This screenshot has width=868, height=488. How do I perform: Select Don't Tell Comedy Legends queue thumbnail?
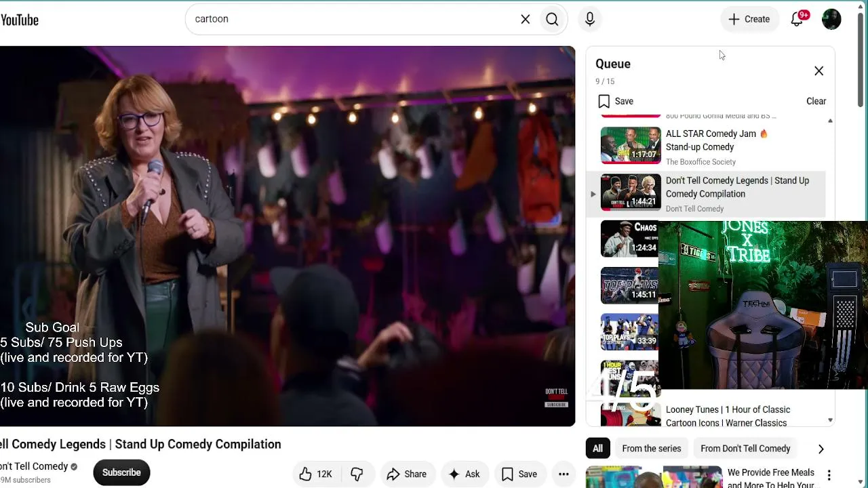coord(631,192)
